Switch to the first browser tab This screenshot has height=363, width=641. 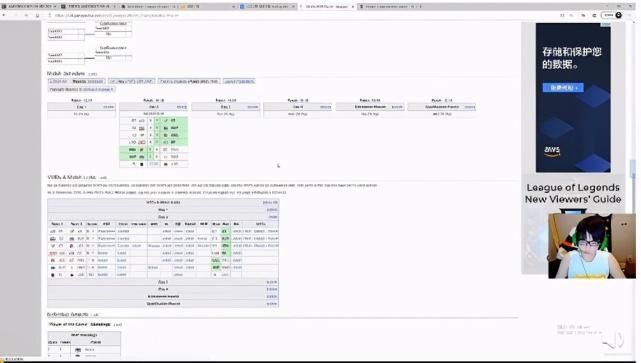coord(29,7)
